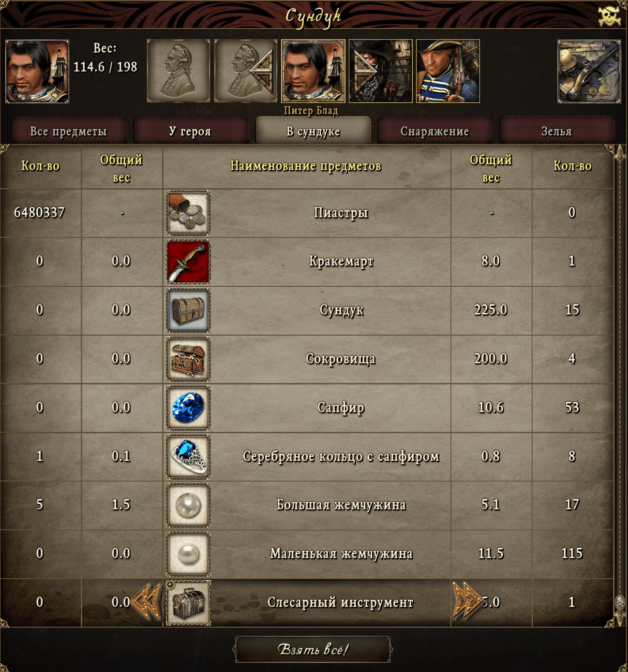The image size is (628, 672).
Task: Select the Сапфир gem icon
Action: tap(188, 408)
